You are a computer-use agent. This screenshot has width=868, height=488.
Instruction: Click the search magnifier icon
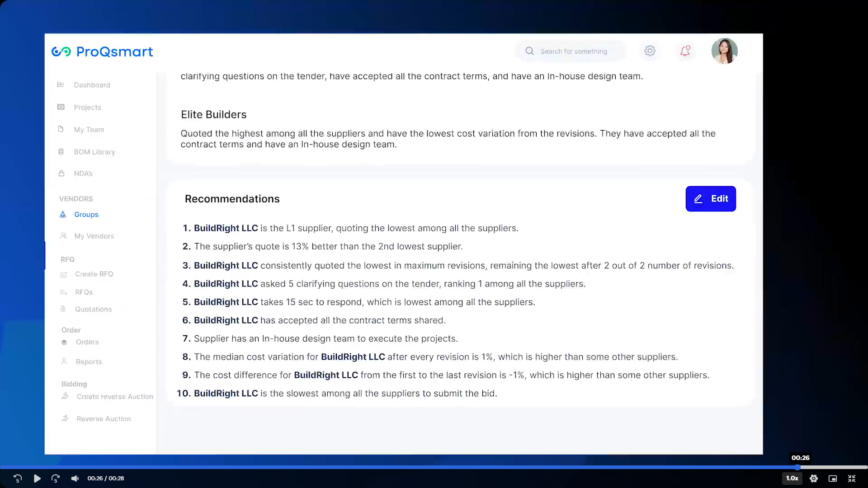(529, 51)
